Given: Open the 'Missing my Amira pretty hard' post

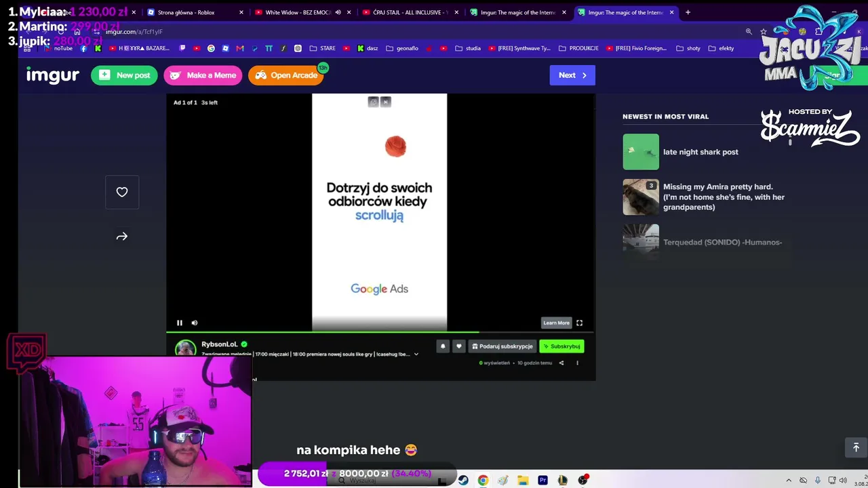Looking at the screenshot, I should click(x=724, y=197).
